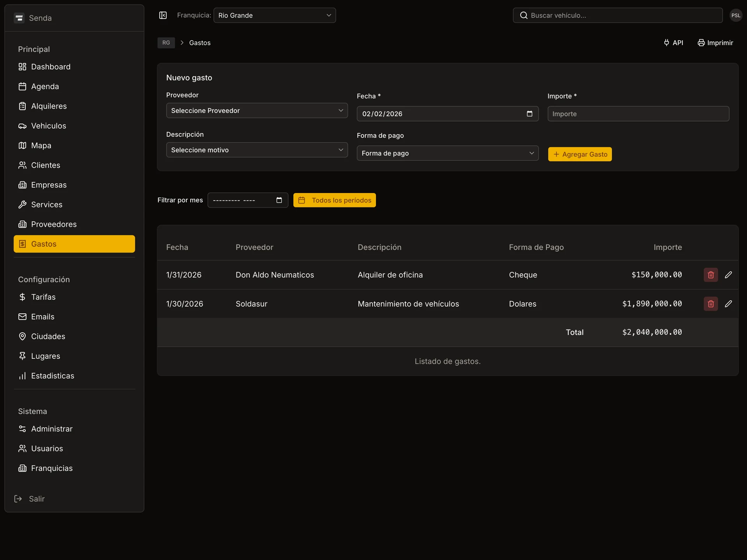Click the PSL user avatar
The height and width of the screenshot is (560, 747).
pyautogui.click(x=735, y=16)
